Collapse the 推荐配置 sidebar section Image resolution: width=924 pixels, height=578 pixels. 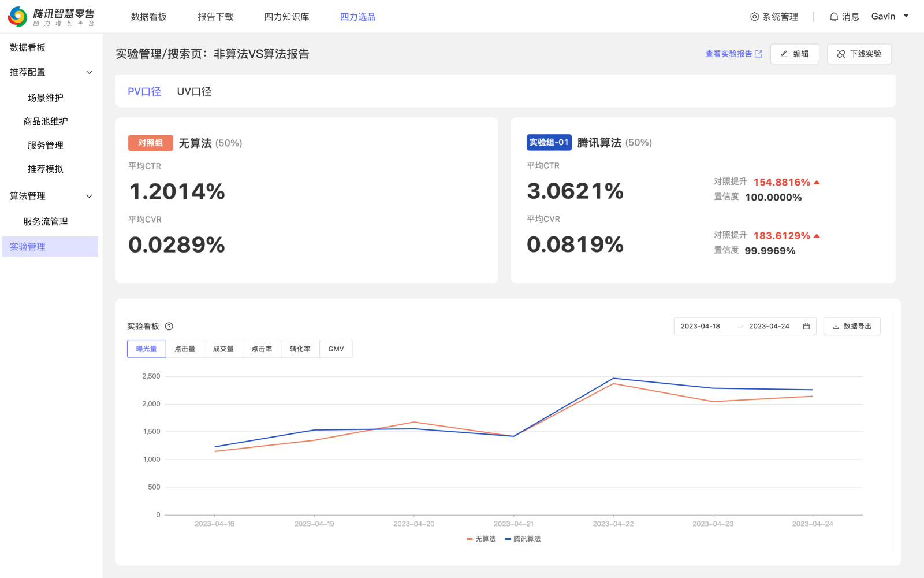click(x=89, y=72)
